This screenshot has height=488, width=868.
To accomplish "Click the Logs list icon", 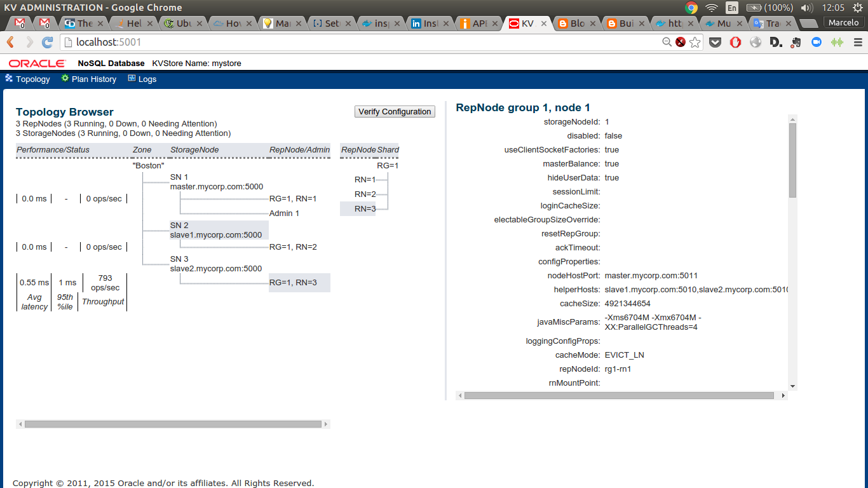I will (x=132, y=78).
